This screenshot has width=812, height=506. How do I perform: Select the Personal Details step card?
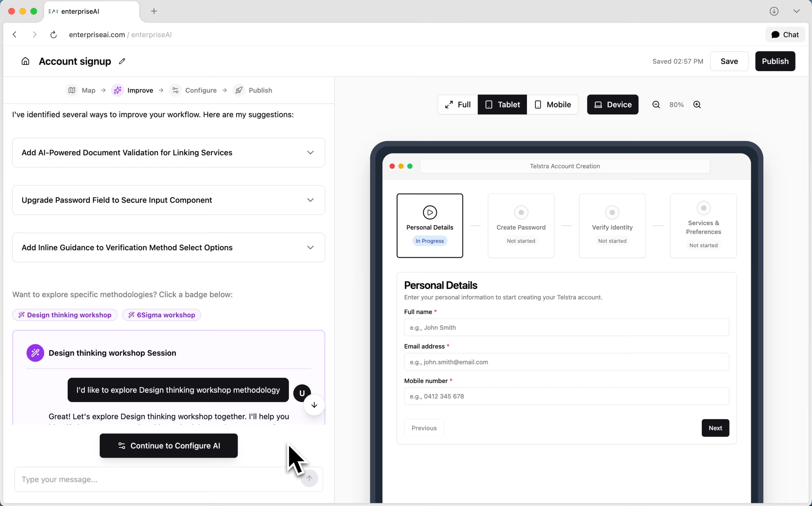point(430,226)
